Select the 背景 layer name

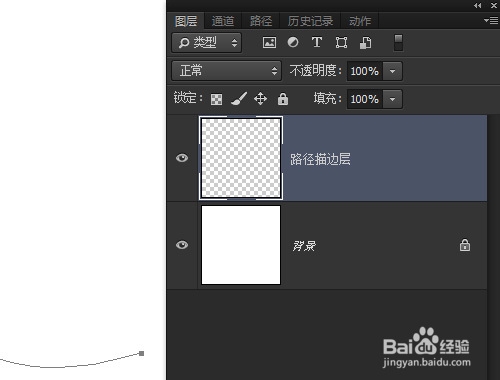pos(304,246)
